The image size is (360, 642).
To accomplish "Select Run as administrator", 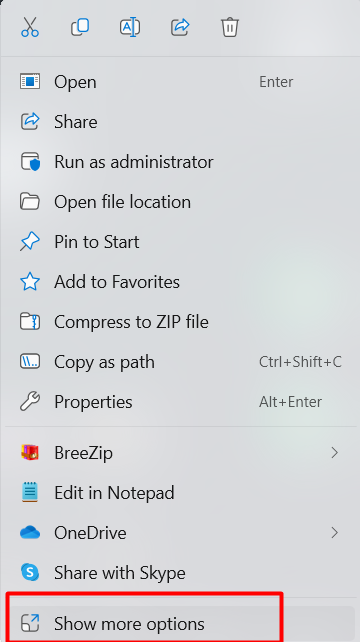I will (180, 162).
